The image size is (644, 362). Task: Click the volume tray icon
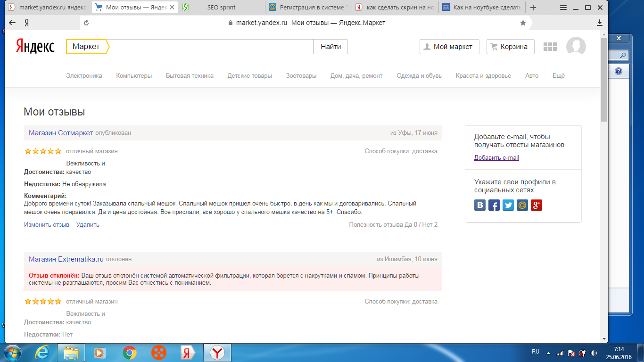tap(593, 352)
